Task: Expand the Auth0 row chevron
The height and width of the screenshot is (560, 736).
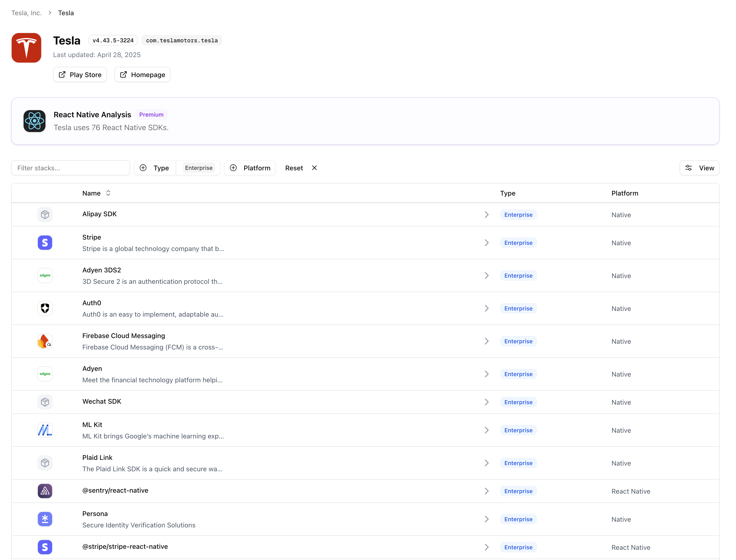Action: (487, 308)
